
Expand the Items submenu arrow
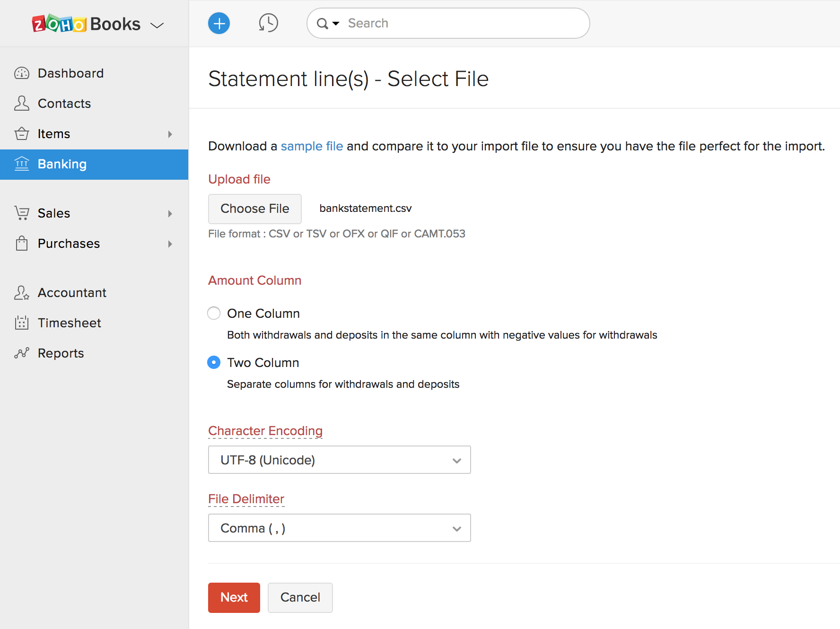click(x=170, y=134)
